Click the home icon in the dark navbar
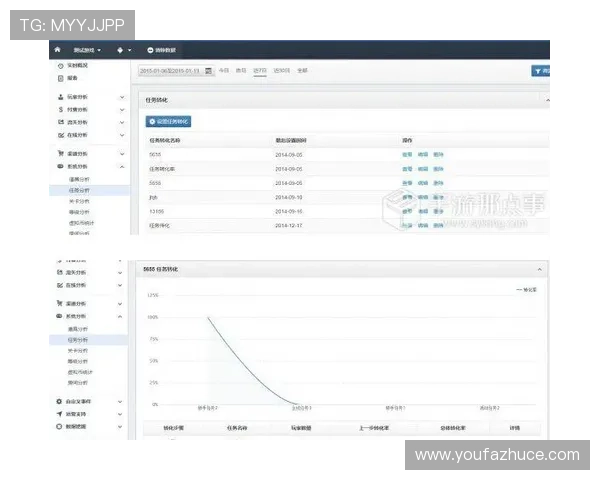 tap(57, 49)
